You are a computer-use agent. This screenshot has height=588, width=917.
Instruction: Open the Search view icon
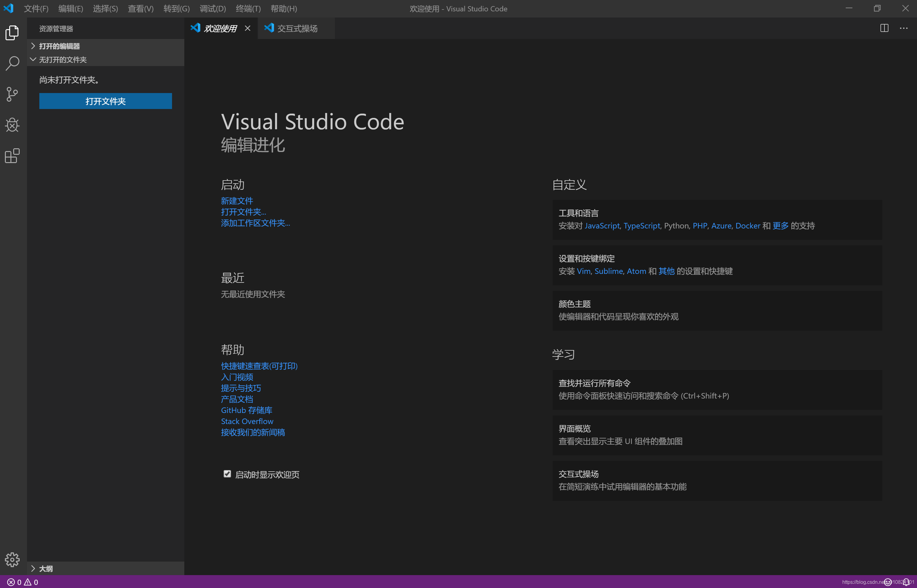12,63
